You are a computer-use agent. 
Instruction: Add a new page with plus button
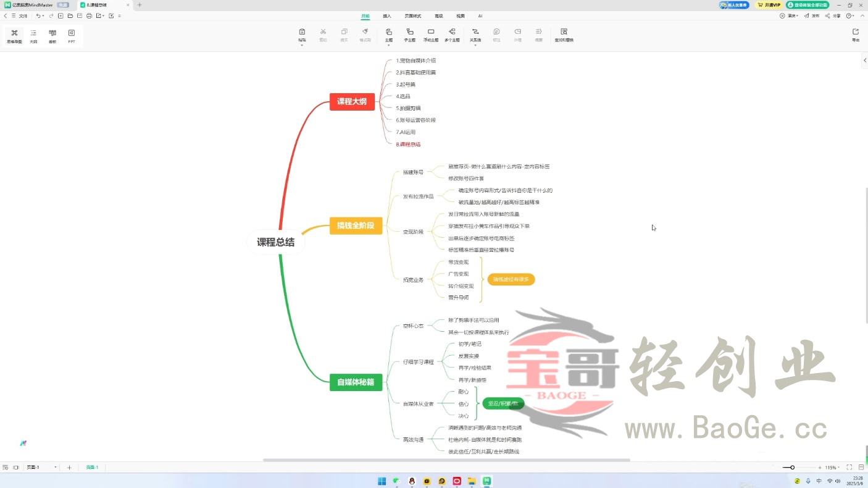[69, 468]
